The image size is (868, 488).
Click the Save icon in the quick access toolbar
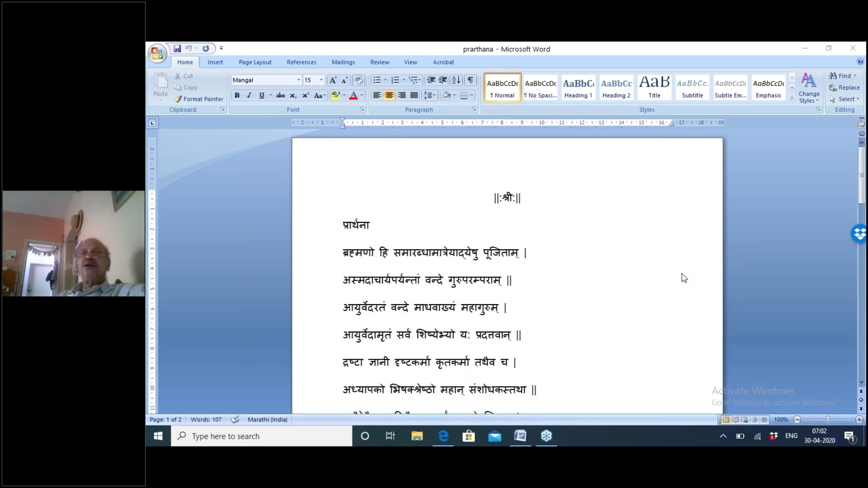tap(177, 48)
